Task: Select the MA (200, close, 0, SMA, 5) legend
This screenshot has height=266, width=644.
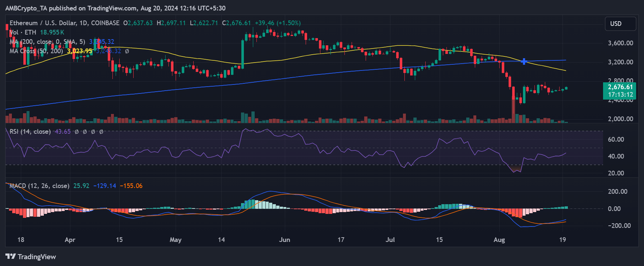Action: coord(47,42)
